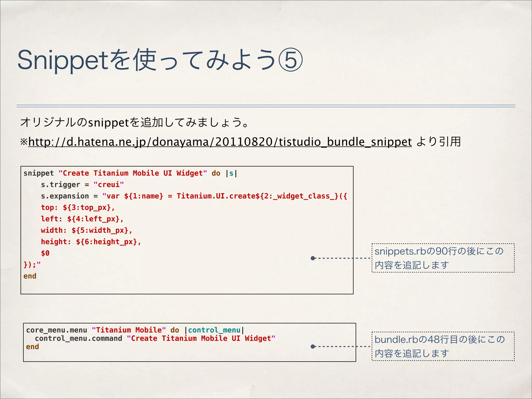Click the control_menu.command line
532x399 pixels.
[x=155, y=338]
